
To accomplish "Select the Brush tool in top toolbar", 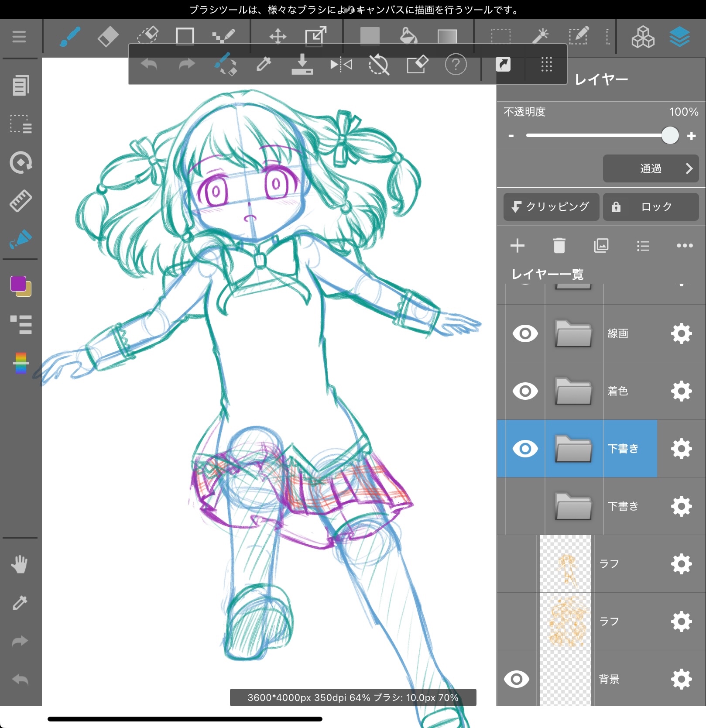I will (x=70, y=37).
